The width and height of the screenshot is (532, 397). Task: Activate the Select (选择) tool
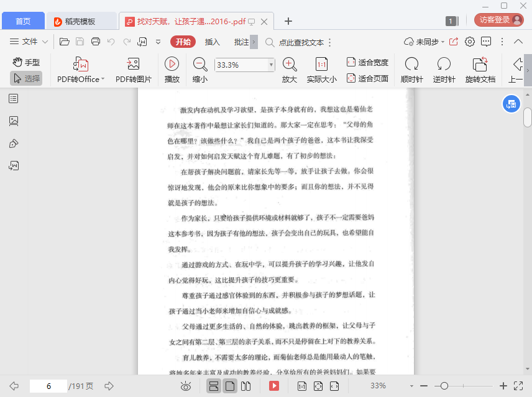(x=26, y=78)
